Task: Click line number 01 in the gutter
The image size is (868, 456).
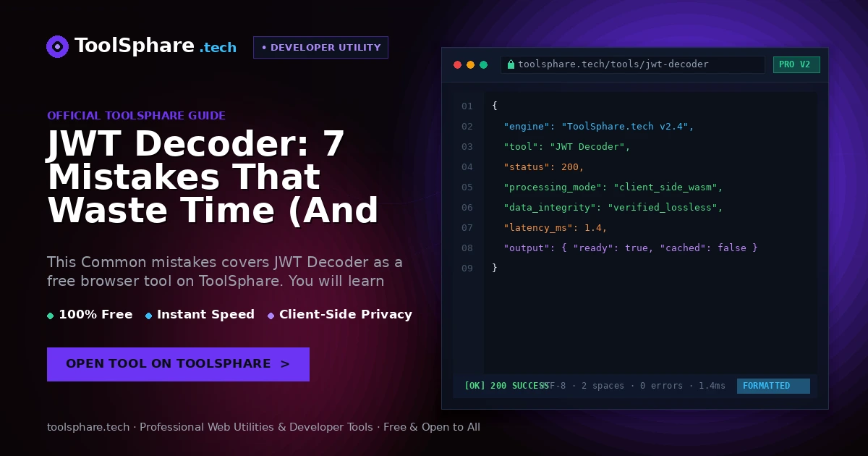Action: pyautogui.click(x=467, y=106)
